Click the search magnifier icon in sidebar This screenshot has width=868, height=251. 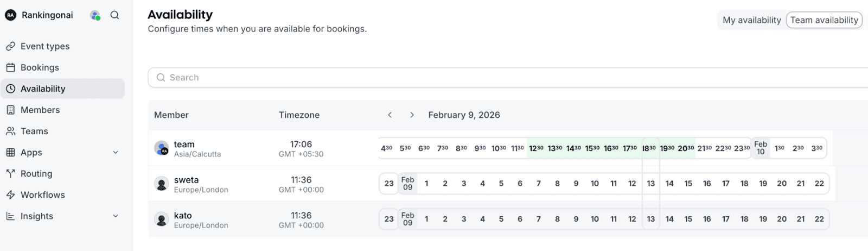[114, 15]
